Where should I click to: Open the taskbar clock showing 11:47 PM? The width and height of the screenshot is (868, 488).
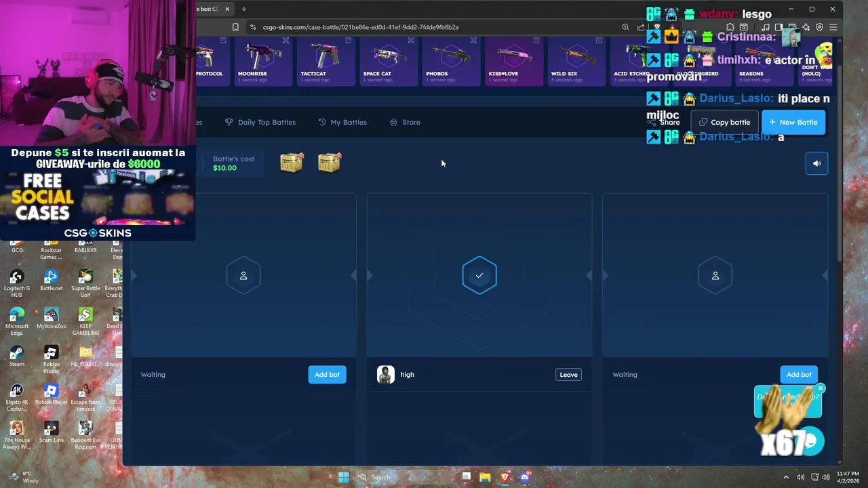coord(848,477)
